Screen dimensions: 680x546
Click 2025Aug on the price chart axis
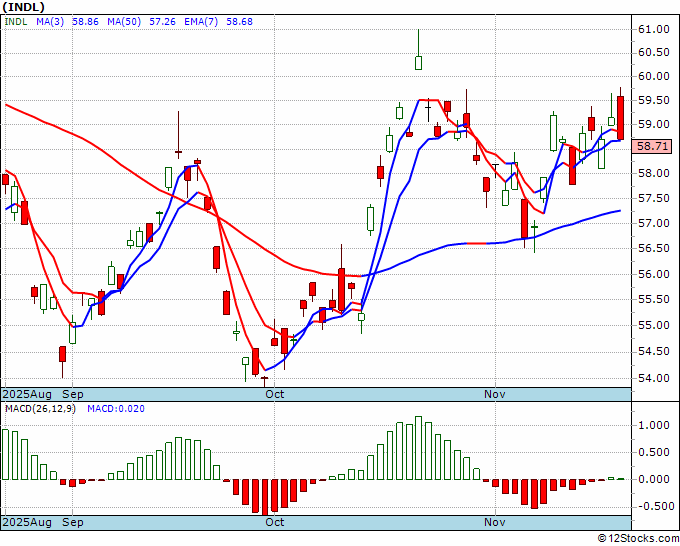click(27, 394)
